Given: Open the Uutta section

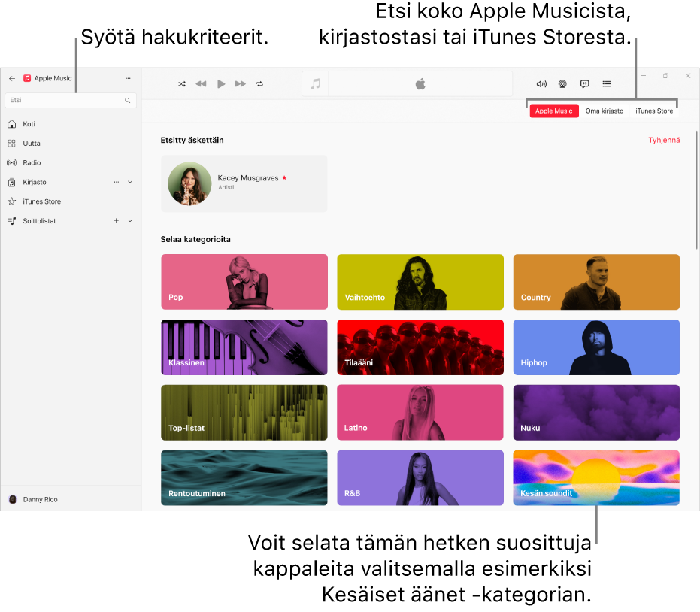Looking at the screenshot, I should point(30,143).
